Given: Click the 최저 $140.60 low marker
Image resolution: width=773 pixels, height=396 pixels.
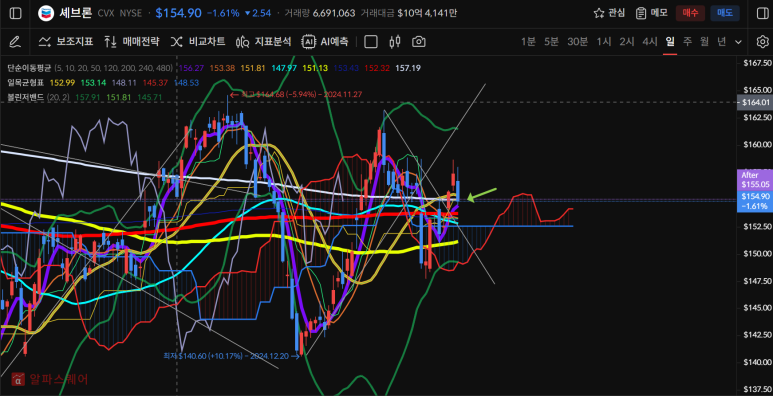Looking at the screenshot, I should tap(232, 355).
